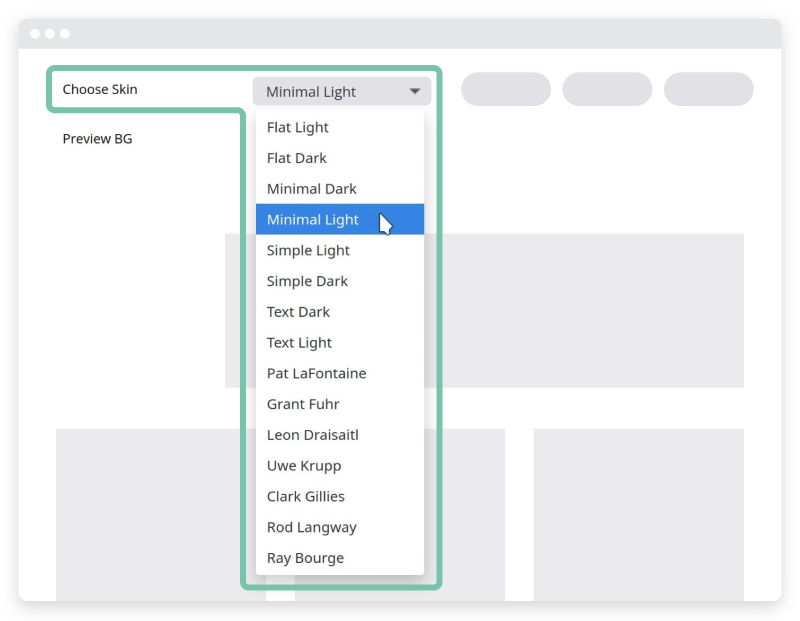Click the Preview BG label
Image resolution: width=800 pixels, height=621 pixels.
point(97,139)
